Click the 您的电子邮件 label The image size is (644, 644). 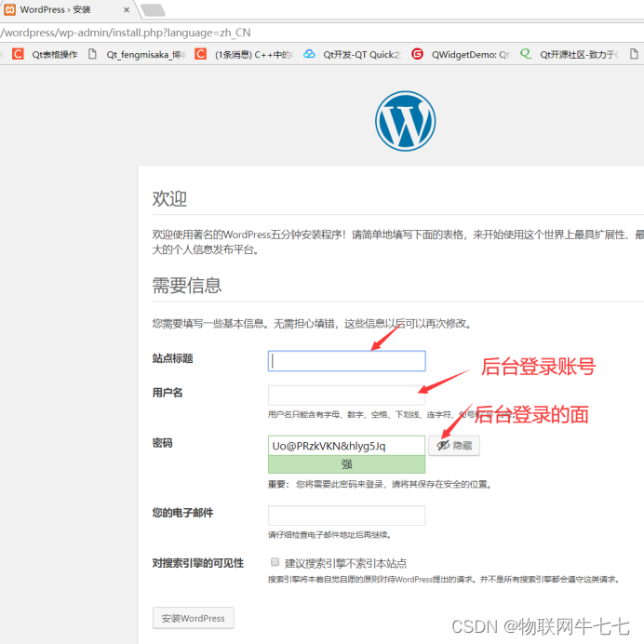182,513
